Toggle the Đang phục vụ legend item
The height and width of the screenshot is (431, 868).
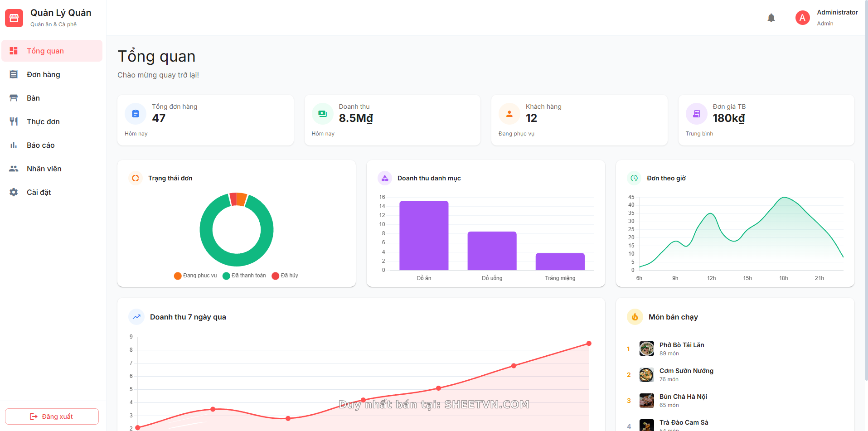195,276
